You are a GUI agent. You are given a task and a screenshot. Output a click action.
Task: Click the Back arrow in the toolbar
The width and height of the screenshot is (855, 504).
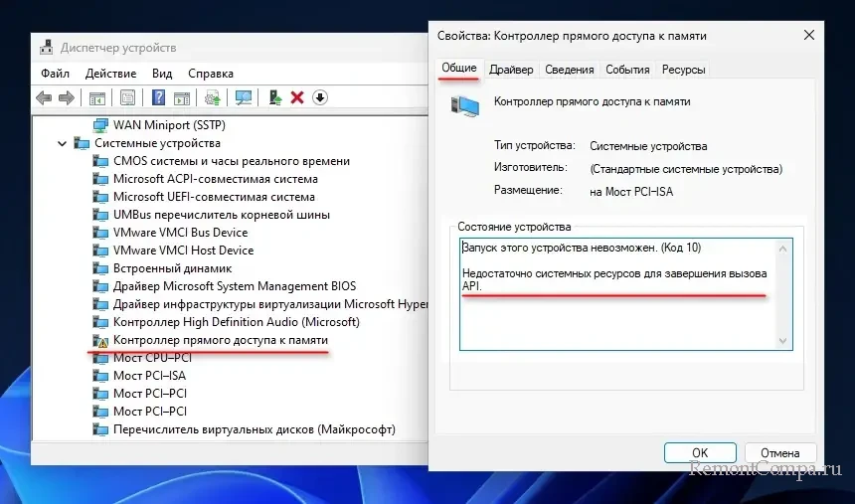[44, 97]
